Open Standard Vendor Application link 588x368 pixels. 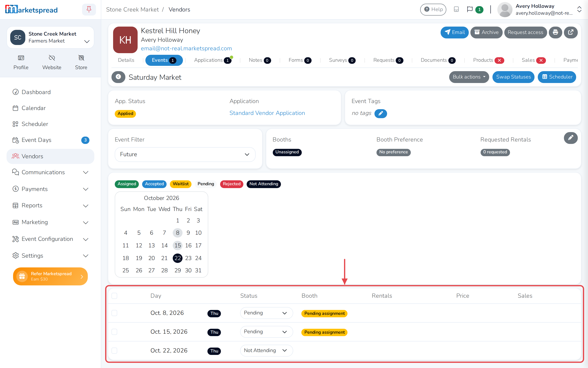click(x=267, y=113)
